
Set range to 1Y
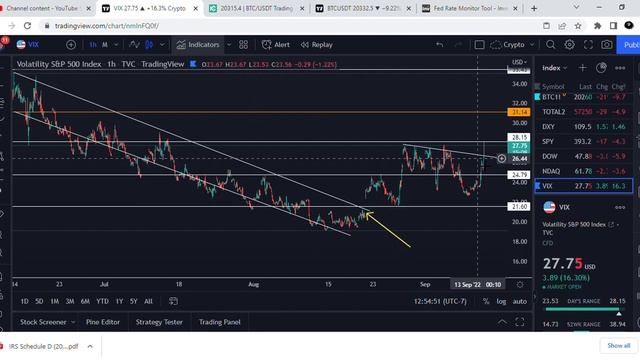coord(119,301)
